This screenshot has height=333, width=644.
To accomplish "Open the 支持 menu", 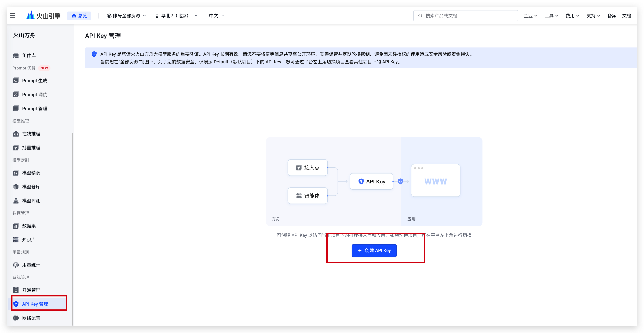I will [593, 16].
